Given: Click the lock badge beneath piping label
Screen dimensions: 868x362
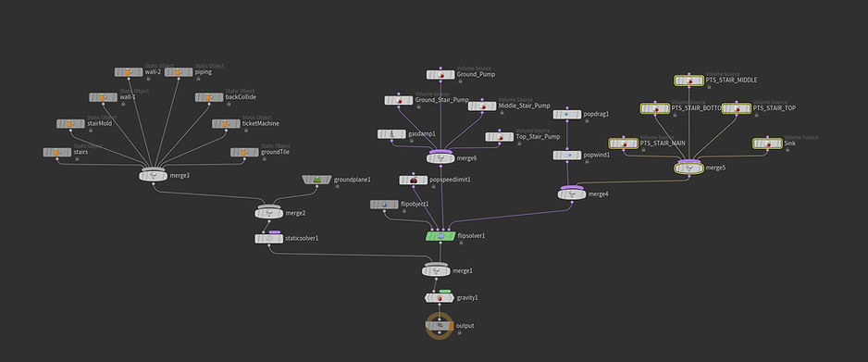Looking at the screenshot, I should point(198,79).
